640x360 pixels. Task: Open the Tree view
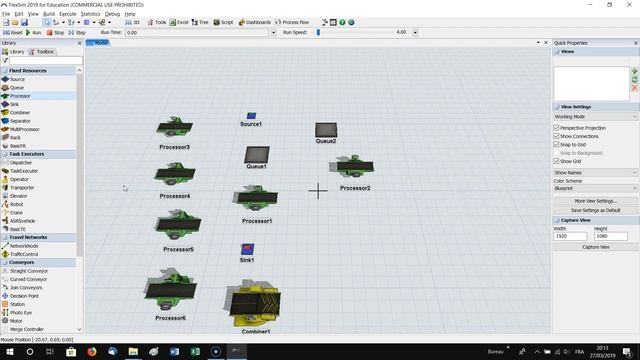(200, 22)
